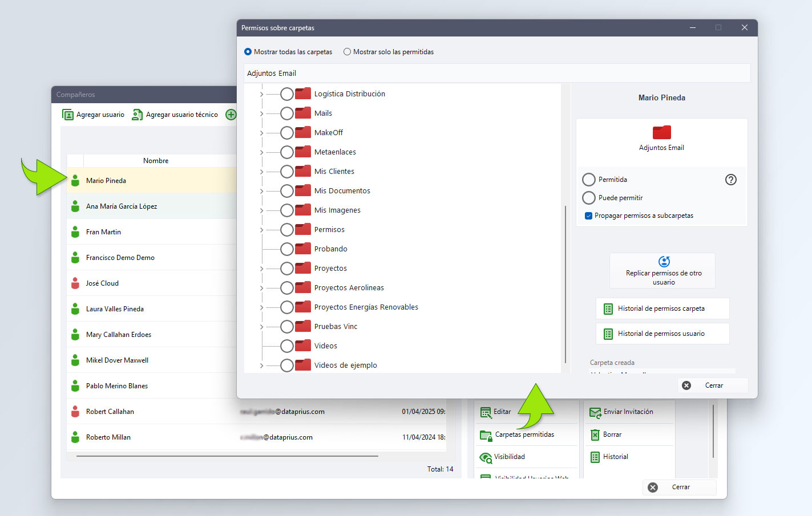The image size is (812, 516).
Task: Click the Editar pencil icon
Action: [486, 412]
